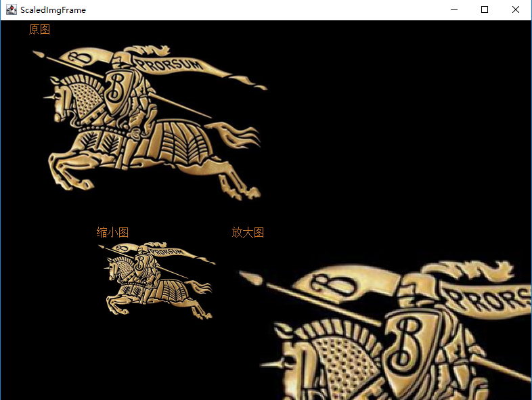This screenshot has height=400, width=532.
Task: Click the Java app icon in the title bar
Action: (x=12, y=9)
